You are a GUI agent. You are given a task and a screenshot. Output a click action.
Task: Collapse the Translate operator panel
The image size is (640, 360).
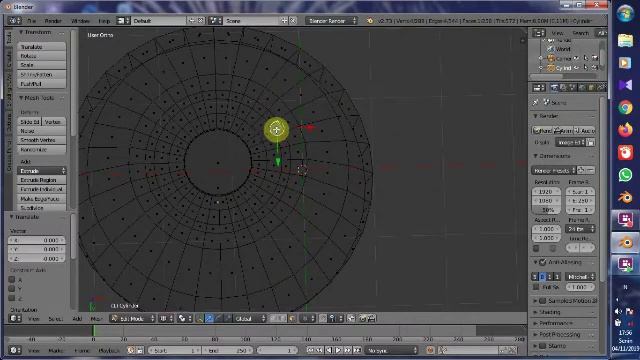click(x=11, y=217)
